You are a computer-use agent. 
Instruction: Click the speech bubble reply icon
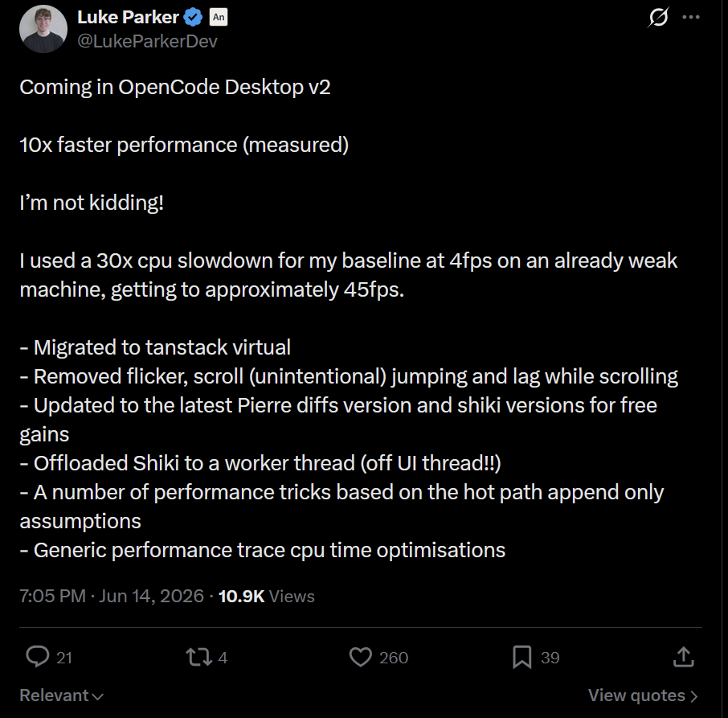(38, 657)
